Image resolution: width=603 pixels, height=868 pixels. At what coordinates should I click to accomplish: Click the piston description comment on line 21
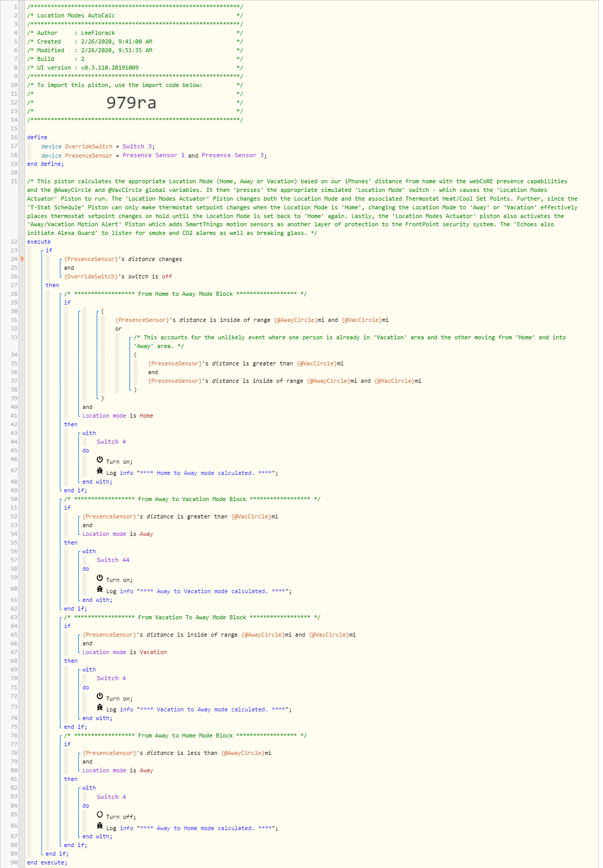(x=302, y=207)
